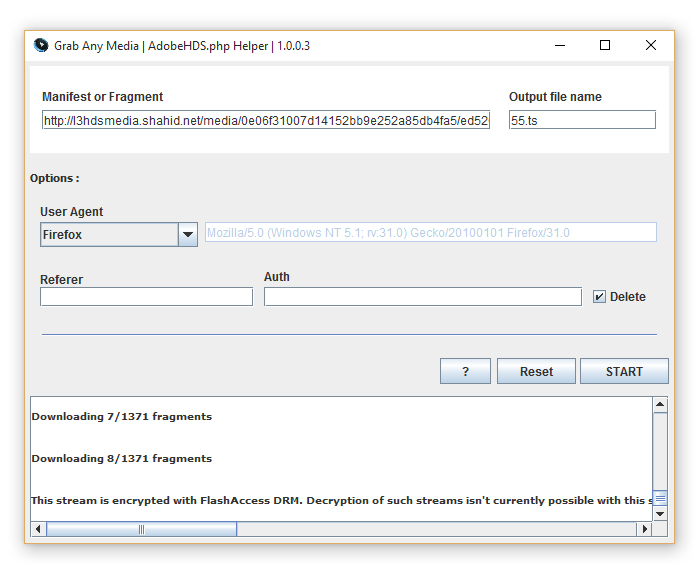This screenshot has width=697, height=573.
Task: Click the Output file name field
Action: [582, 120]
